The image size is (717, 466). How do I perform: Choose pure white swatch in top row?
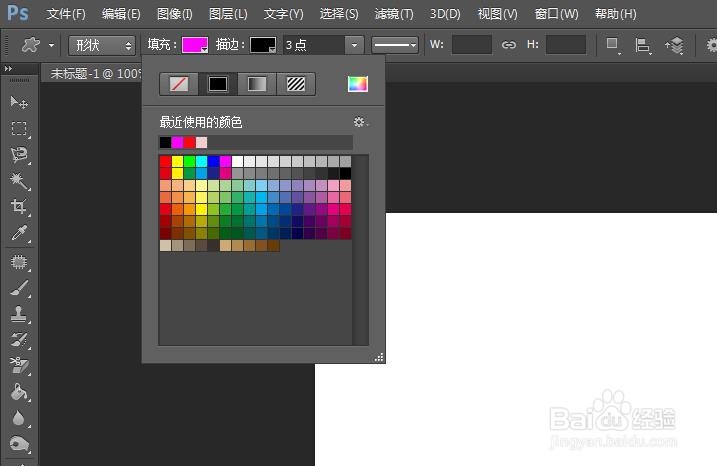pyautogui.click(x=237, y=161)
